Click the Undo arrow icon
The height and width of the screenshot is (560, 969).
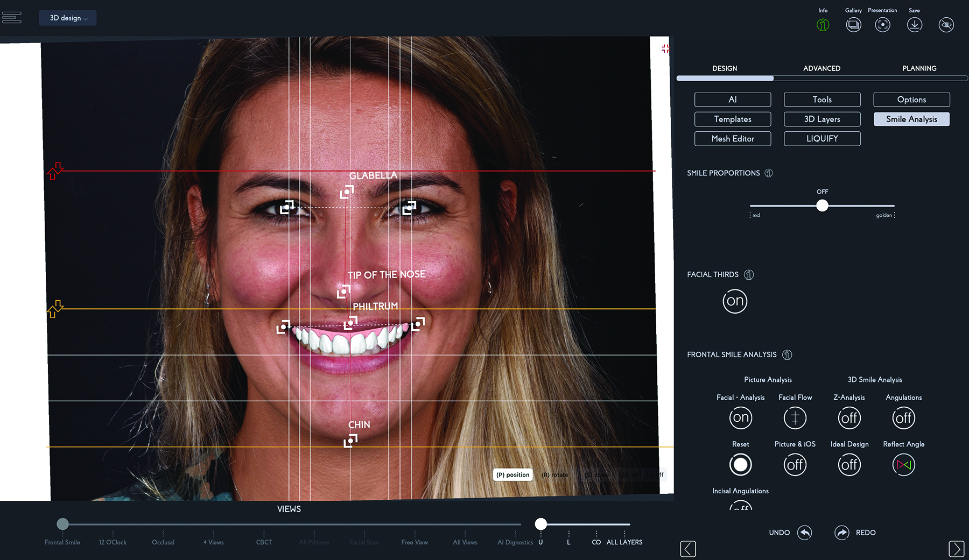804,533
